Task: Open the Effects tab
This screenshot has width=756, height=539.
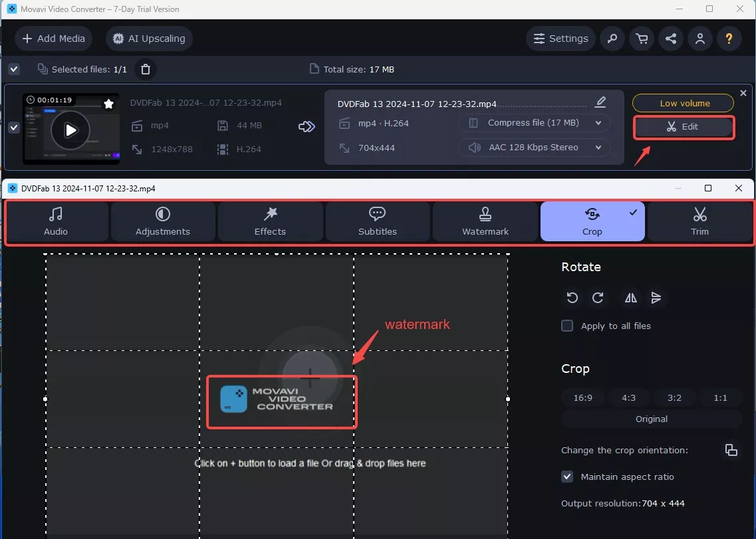Action: point(270,221)
